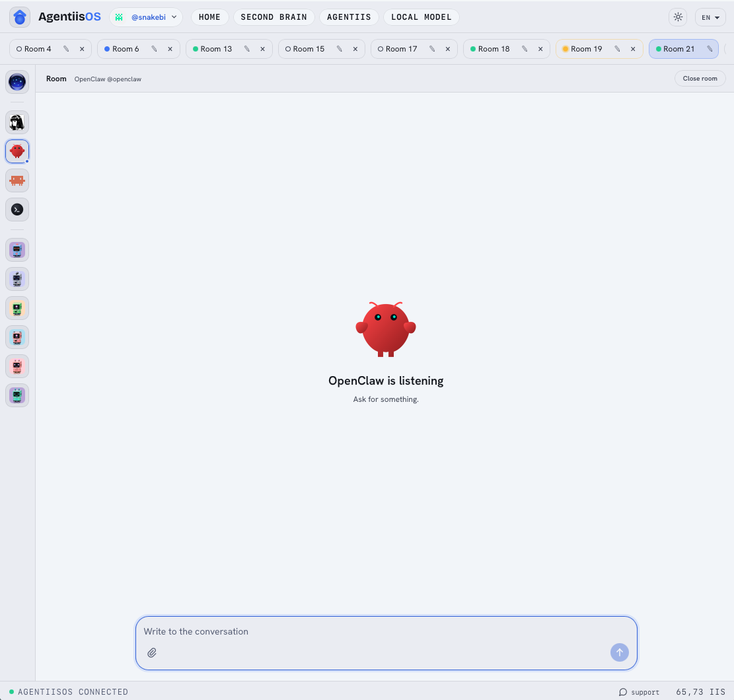This screenshot has width=734, height=700.
Task: Close the Room 15 tab
Action: [x=355, y=49]
